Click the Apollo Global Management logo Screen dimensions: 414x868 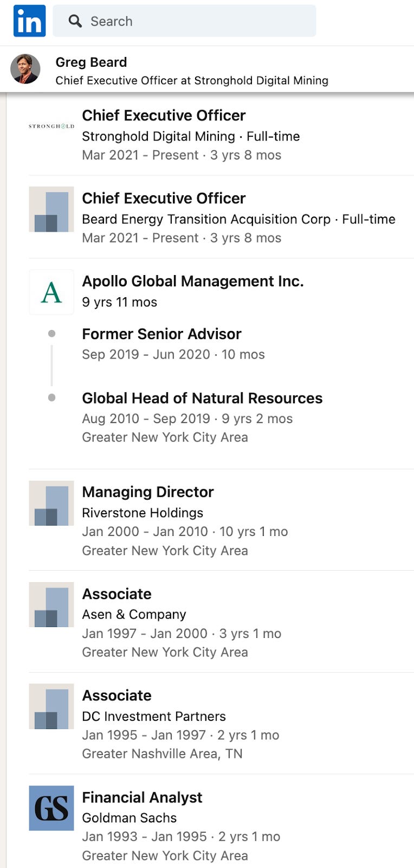tap(51, 292)
